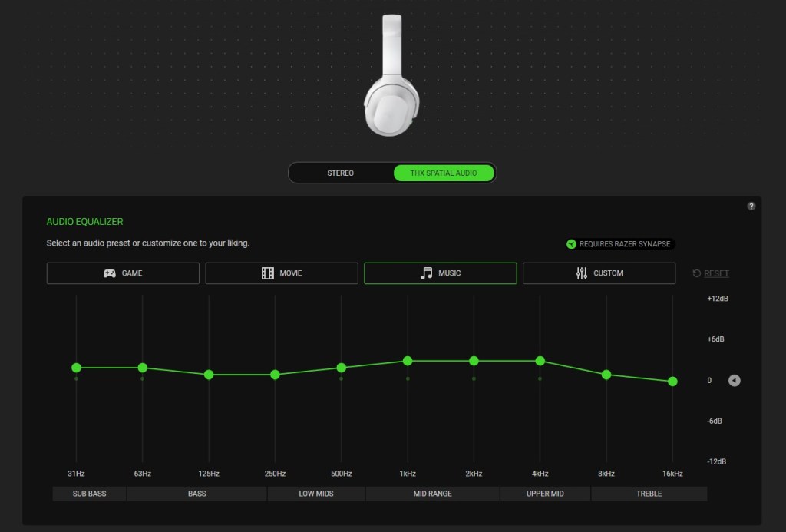The height and width of the screenshot is (532, 786).
Task: Click the white headset image
Action: [391, 77]
